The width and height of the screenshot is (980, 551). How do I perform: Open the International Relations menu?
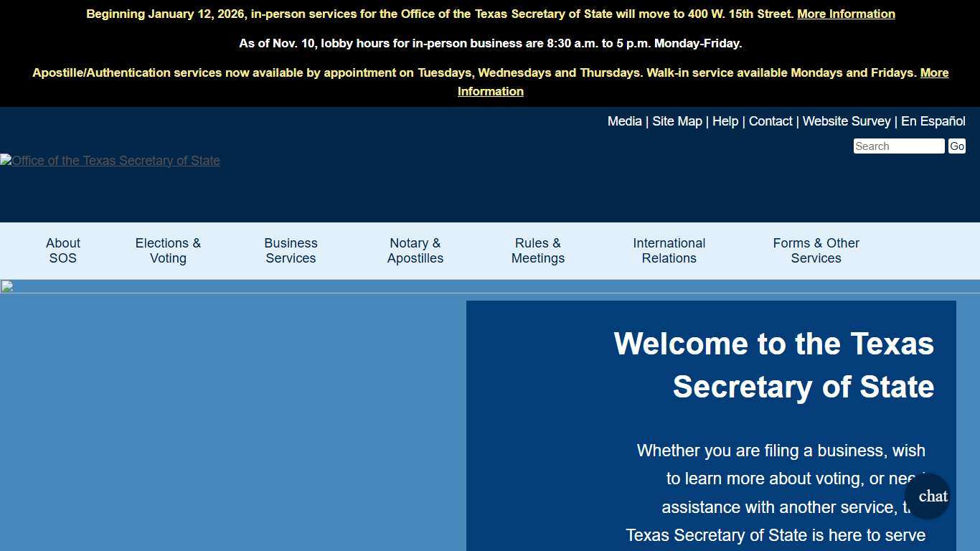click(x=669, y=250)
